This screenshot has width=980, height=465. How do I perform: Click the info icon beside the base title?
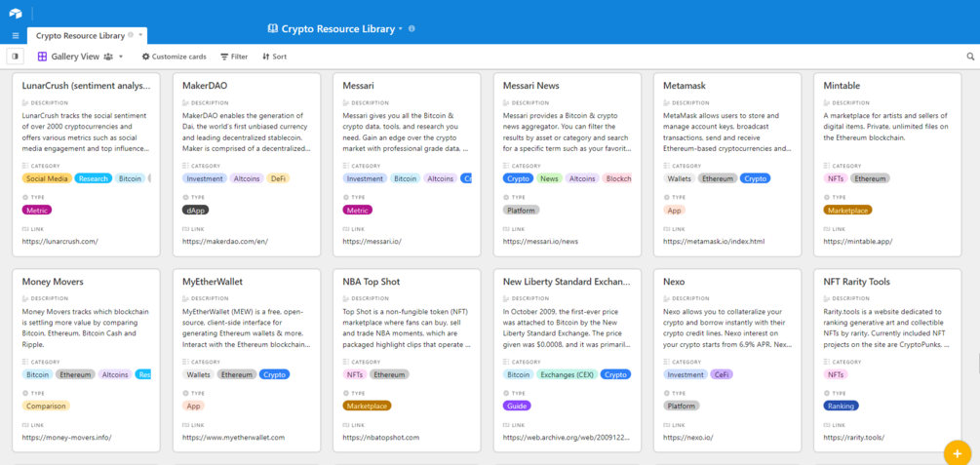pyautogui.click(x=412, y=29)
